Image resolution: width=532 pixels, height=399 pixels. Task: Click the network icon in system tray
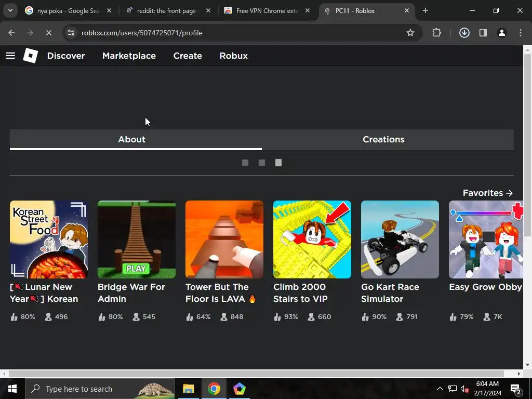coord(453,389)
